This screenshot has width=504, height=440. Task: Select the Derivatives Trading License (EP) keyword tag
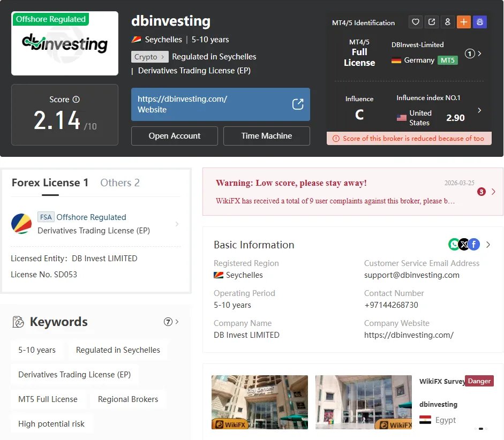coord(74,375)
